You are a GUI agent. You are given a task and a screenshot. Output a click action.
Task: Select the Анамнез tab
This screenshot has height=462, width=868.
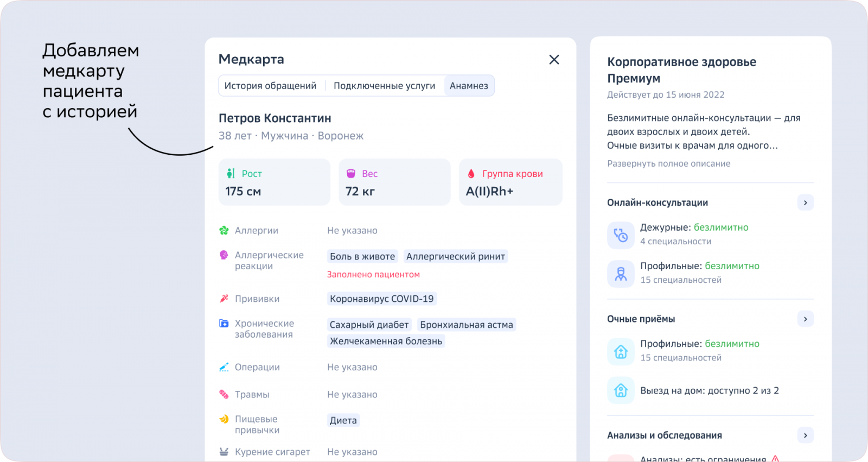click(x=469, y=86)
